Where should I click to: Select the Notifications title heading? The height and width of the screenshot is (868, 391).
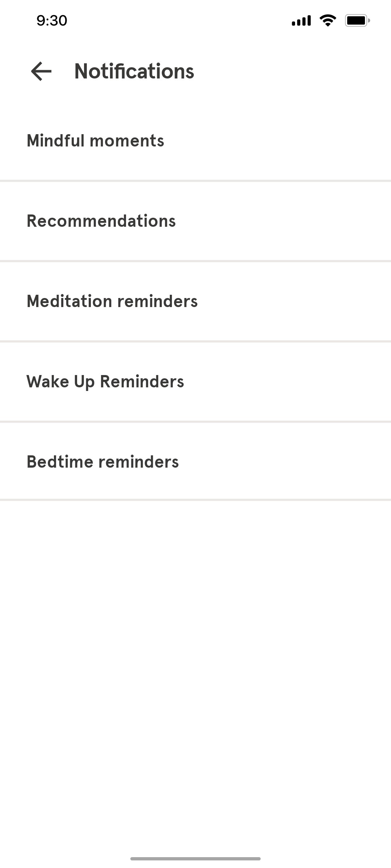point(134,71)
